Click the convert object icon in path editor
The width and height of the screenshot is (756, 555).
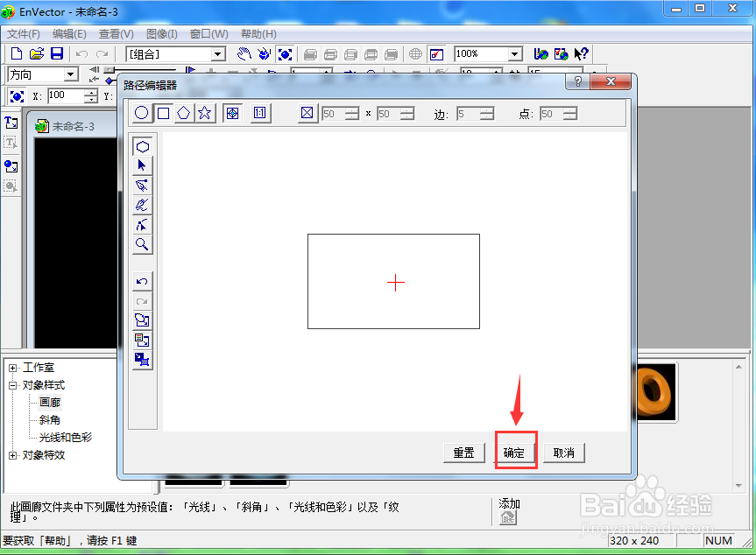click(x=143, y=341)
